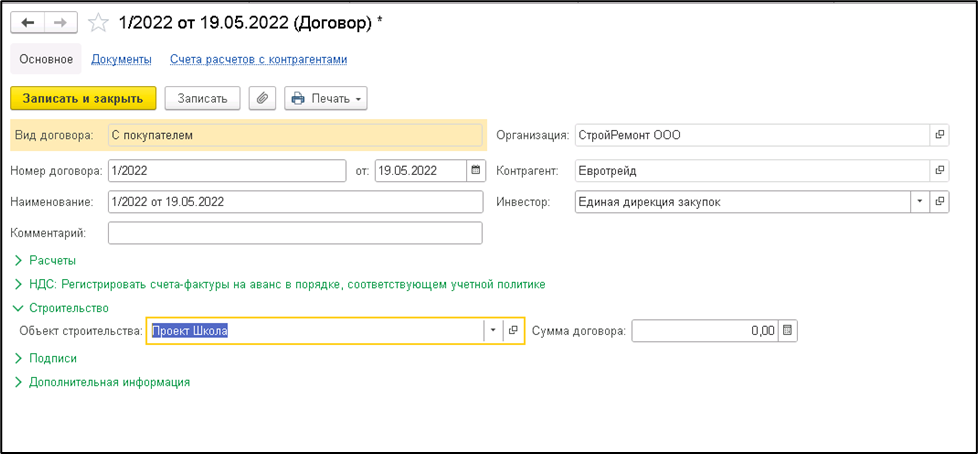This screenshot has height=454, width=978.
Task: Open the Контрагент field selection icon
Action: (x=939, y=170)
